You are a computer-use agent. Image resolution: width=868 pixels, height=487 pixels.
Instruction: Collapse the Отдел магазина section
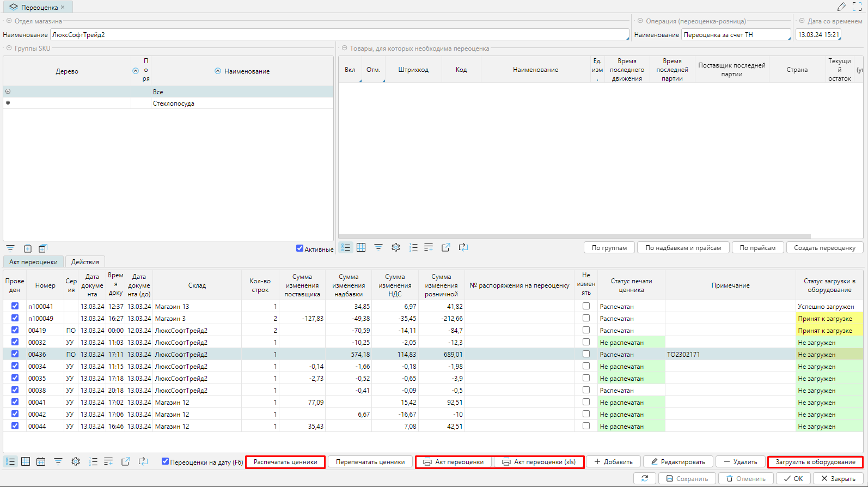9,21
